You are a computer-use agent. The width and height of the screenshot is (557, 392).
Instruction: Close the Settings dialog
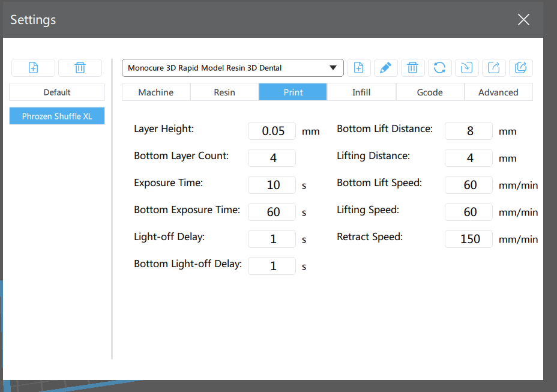pos(523,20)
